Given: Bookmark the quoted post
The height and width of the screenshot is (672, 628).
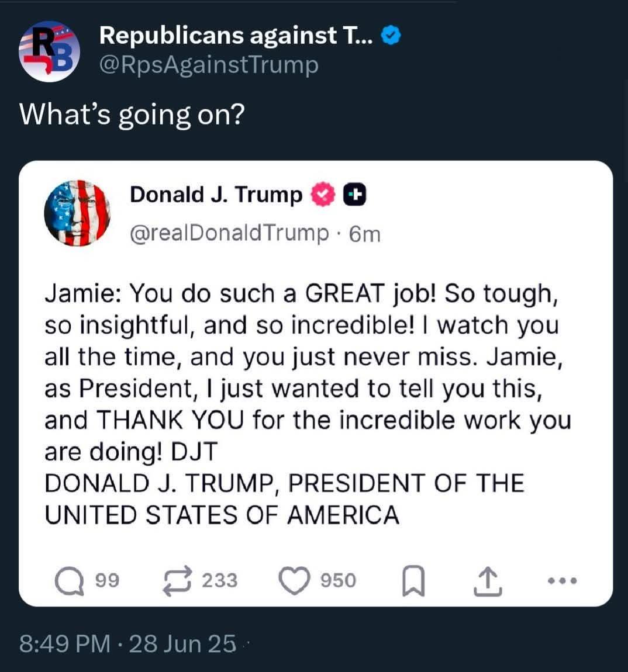Looking at the screenshot, I should (413, 581).
